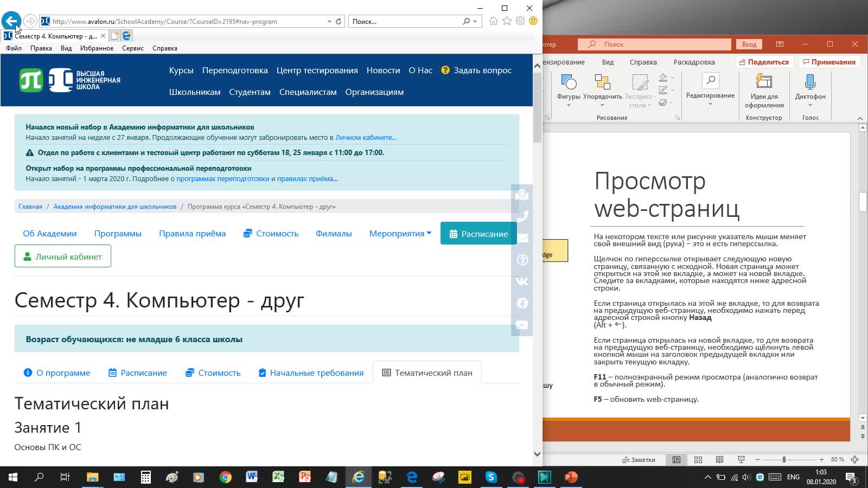The width and height of the screenshot is (868, 488).
Task: Click Вход sign-in button in PowerPoint
Action: (749, 44)
